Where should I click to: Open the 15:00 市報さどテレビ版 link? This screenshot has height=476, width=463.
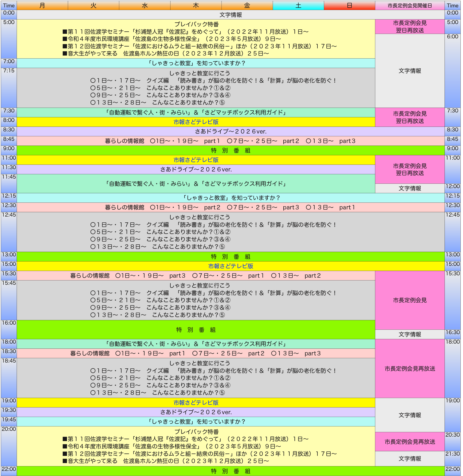tap(231, 266)
